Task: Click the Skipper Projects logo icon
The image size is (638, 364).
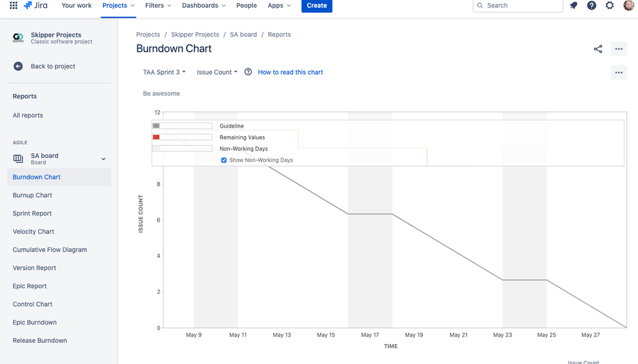Action: (x=18, y=38)
